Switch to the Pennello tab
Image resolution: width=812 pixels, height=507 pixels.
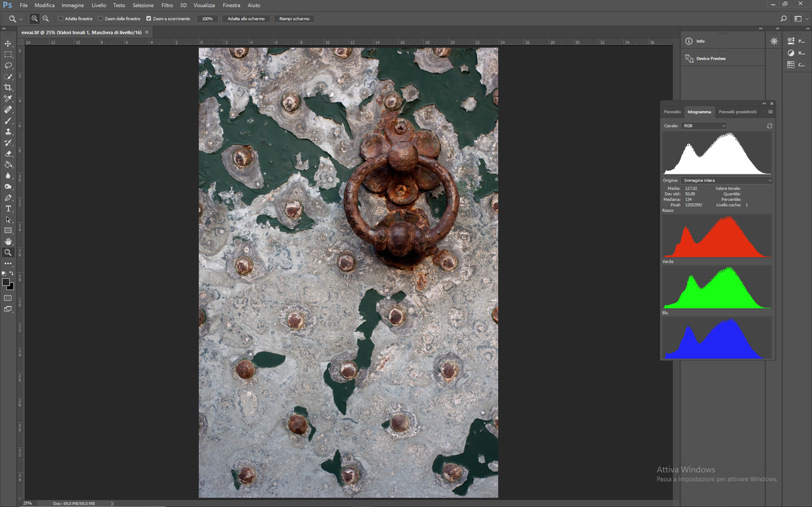(672, 112)
